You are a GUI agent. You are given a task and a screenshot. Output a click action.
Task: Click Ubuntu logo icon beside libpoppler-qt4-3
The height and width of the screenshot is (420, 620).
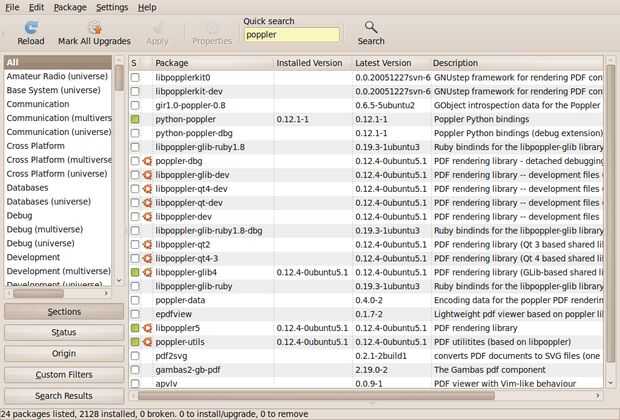tap(147, 258)
